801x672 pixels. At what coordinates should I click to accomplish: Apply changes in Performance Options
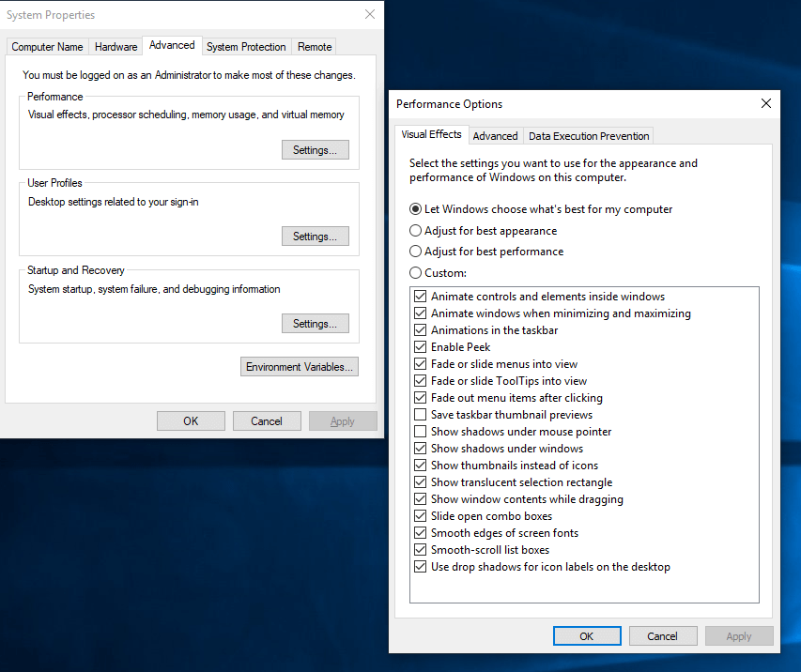(x=739, y=635)
